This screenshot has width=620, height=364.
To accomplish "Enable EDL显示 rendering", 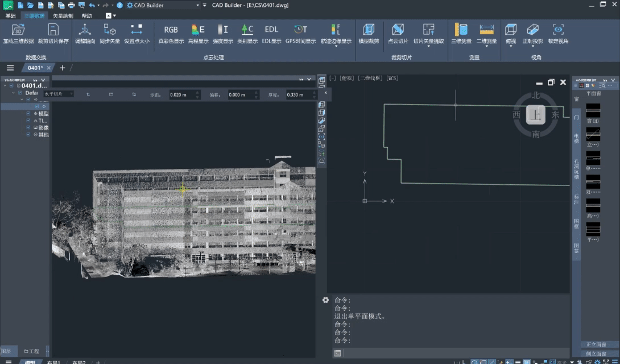I will tap(271, 30).
